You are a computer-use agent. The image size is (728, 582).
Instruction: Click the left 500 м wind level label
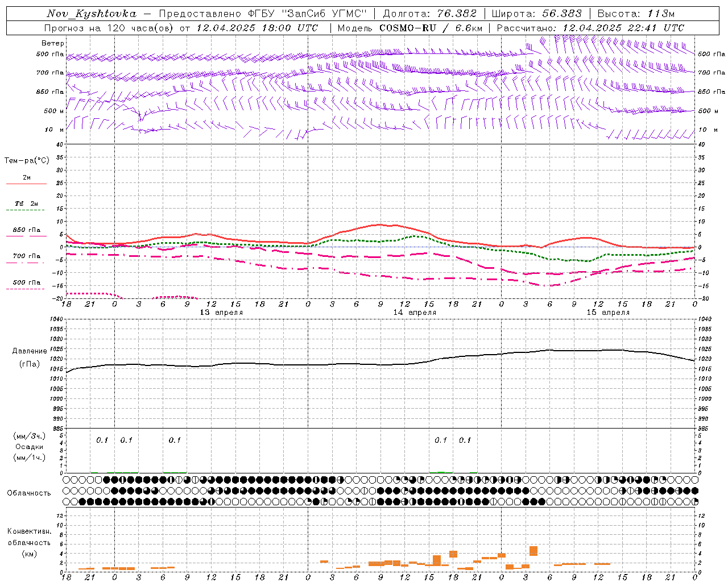pyautogui.click(x=54, y=111)
